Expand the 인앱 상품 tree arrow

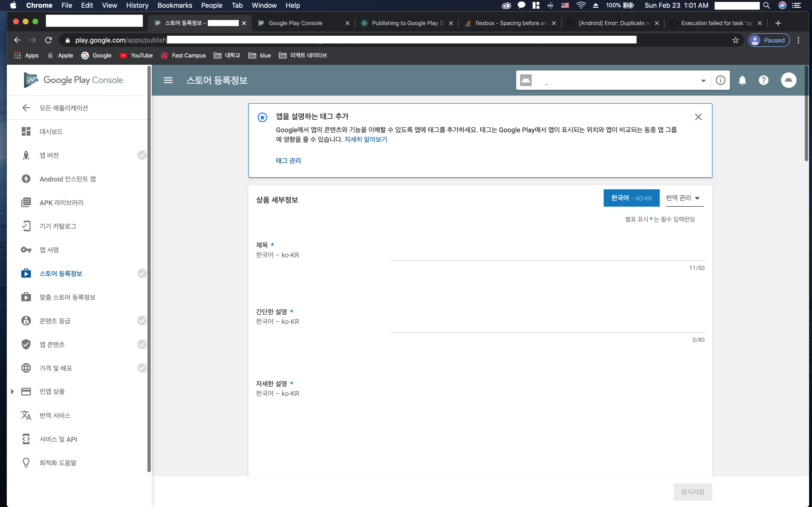(12, 391)
